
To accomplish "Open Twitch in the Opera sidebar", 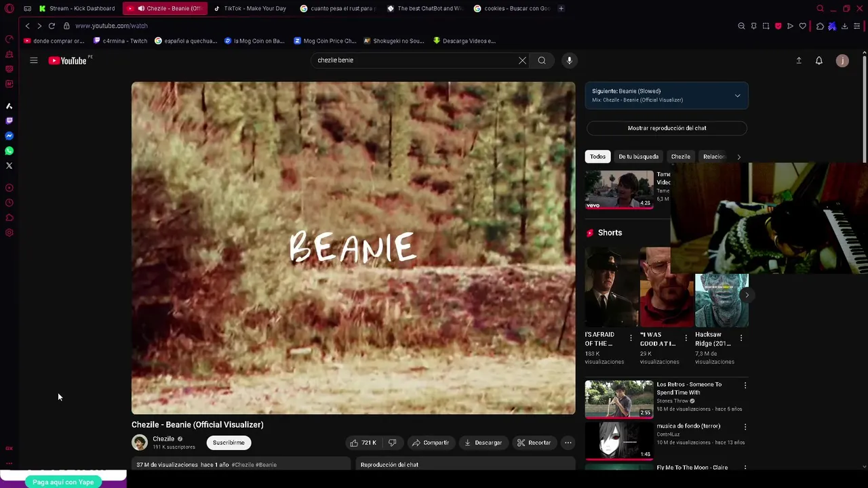I will tap(9, 121).
